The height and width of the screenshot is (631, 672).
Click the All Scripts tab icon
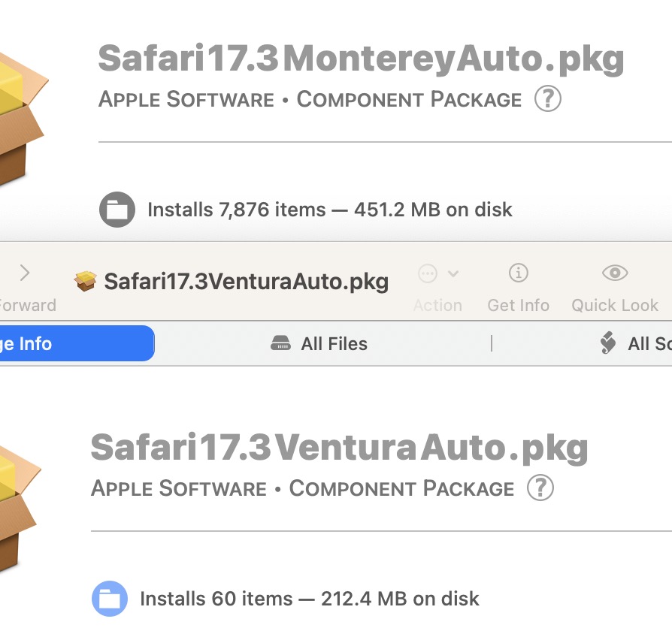click(x=608, y=344)
